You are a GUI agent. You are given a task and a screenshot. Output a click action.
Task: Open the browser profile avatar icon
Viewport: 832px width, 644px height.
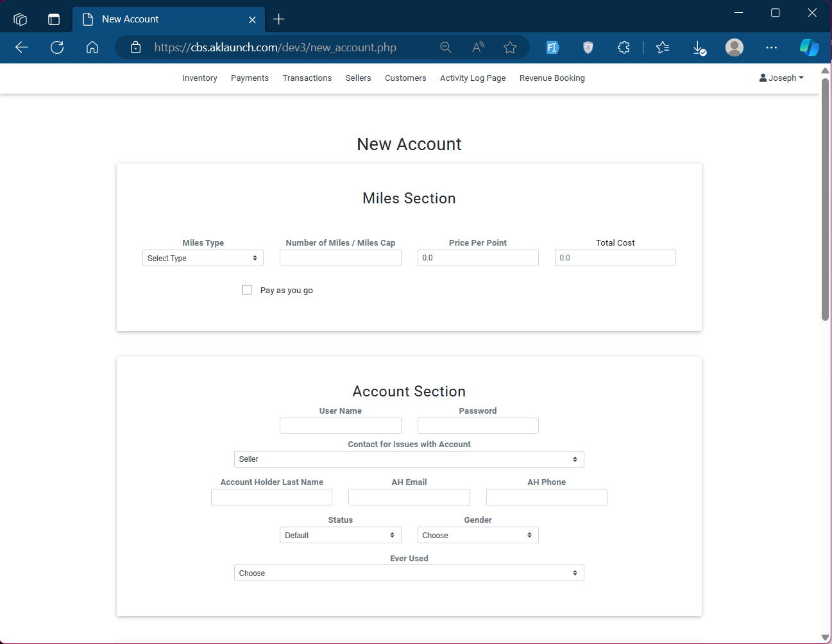pyautogui.click(x=734, y=47)
